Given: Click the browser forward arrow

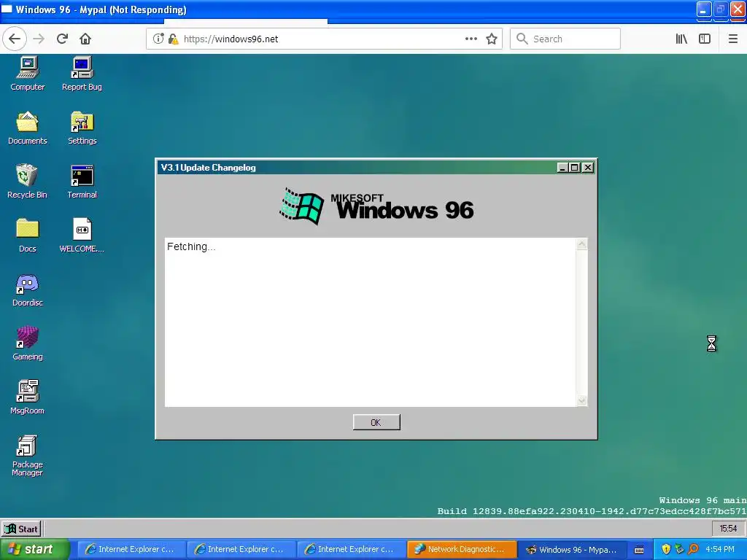Looking at the screenshot, I should (39, 39).
